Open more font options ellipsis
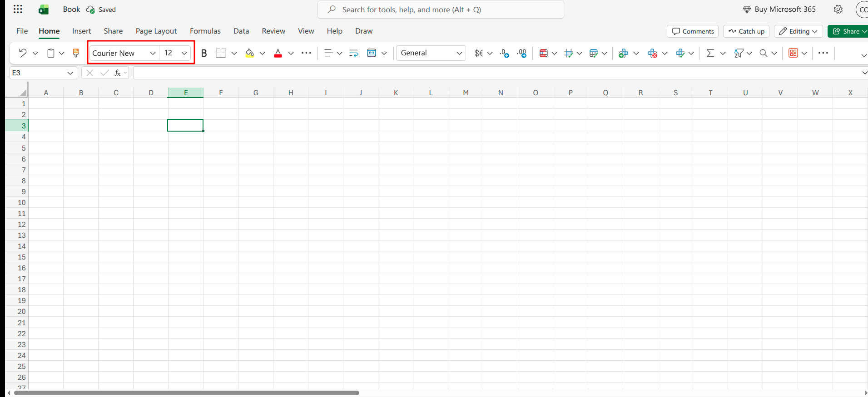The image size is (868, 397). (307, 53)
